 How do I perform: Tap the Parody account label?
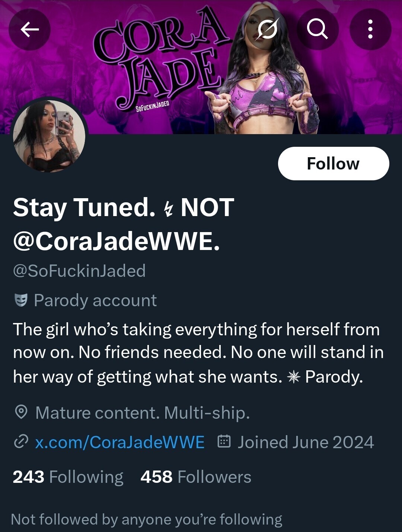pyautogui.click(x=95, y=300)
